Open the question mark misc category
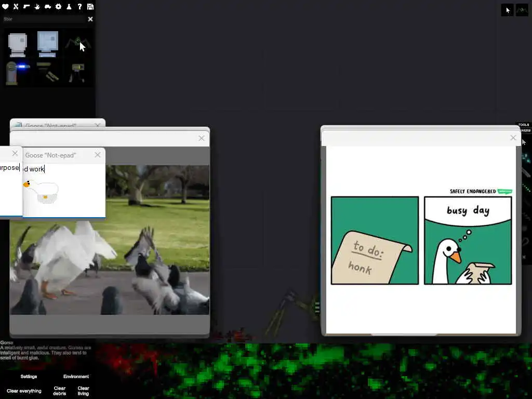The image size is (532, 399). click(79, 6)
